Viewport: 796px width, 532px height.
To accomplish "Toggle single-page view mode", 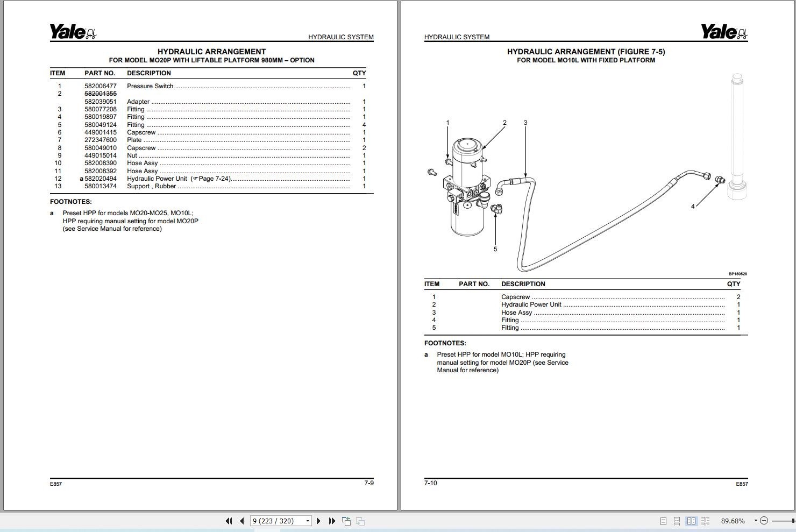I will (664, 520).
